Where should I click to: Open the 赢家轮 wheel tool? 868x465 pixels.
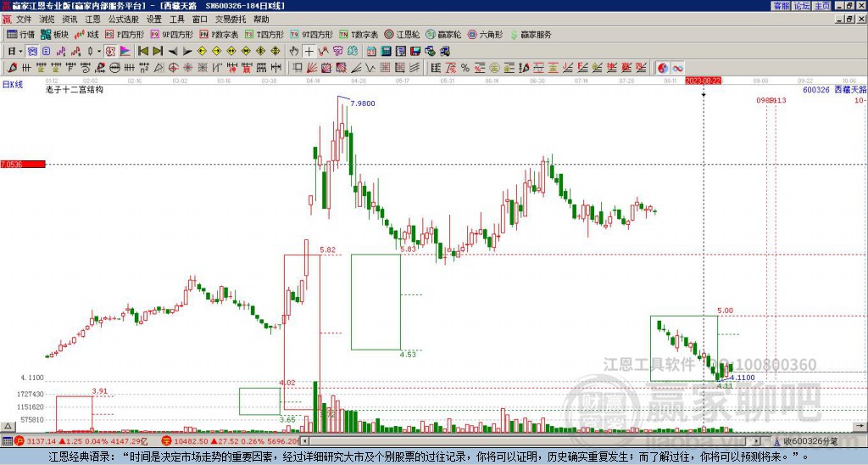pos(443,34)
